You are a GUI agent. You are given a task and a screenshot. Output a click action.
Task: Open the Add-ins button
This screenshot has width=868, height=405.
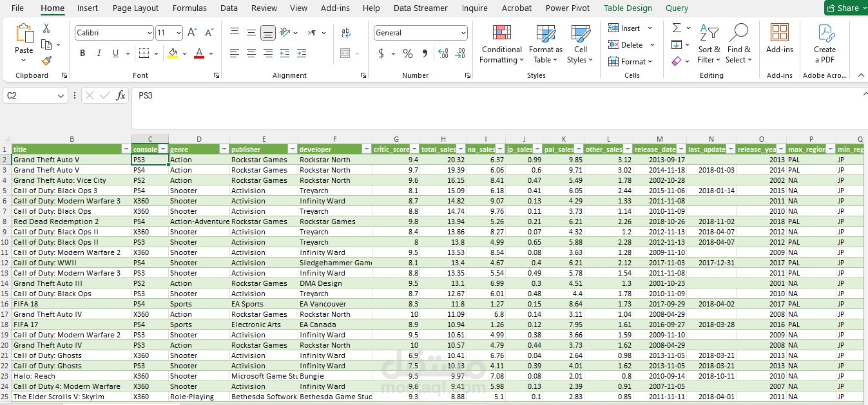click(x=780, y=39)
